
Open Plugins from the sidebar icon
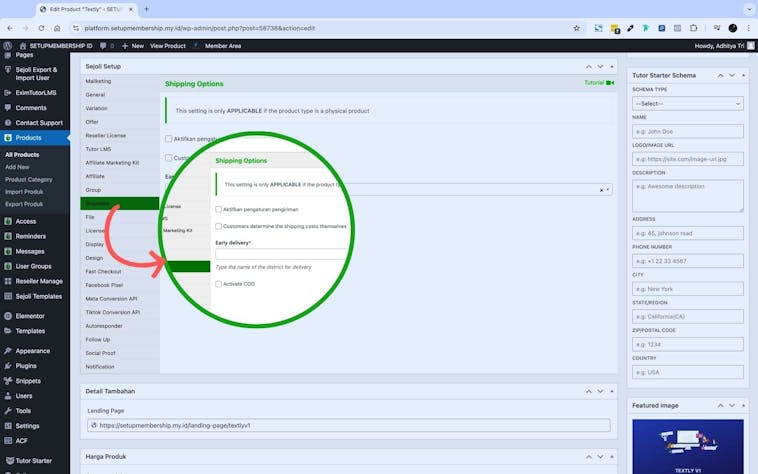(9, 366)
